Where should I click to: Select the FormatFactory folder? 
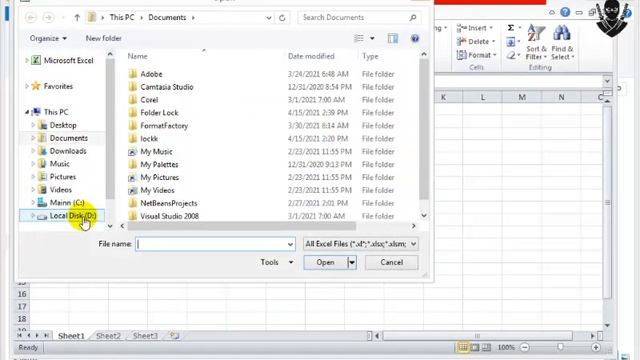(164, 126)
